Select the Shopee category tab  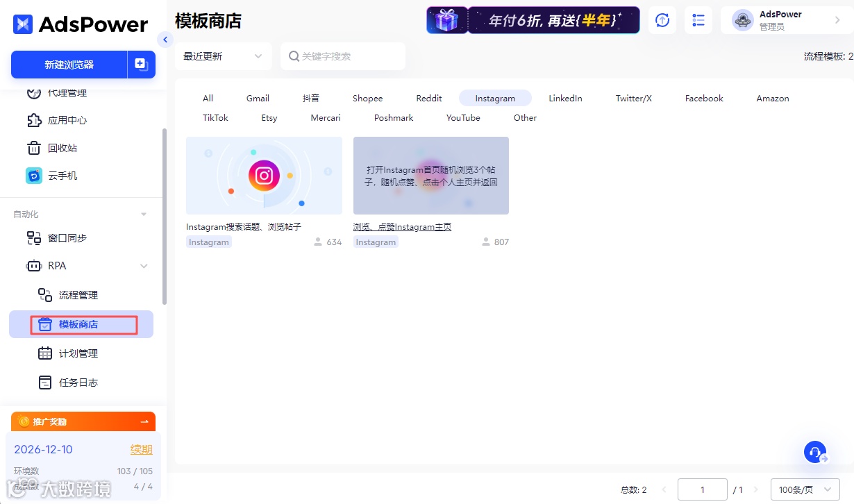pyautogui.click(x=367, y=98)
